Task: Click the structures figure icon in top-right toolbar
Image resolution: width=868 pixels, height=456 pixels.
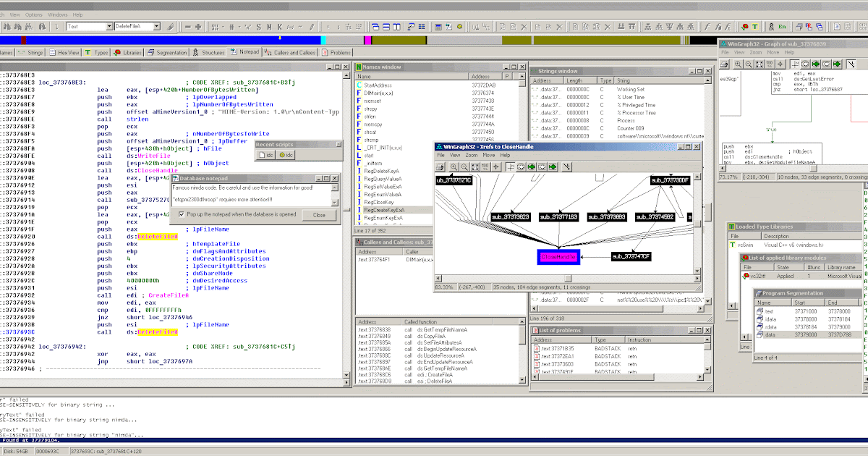Action: 771,27
